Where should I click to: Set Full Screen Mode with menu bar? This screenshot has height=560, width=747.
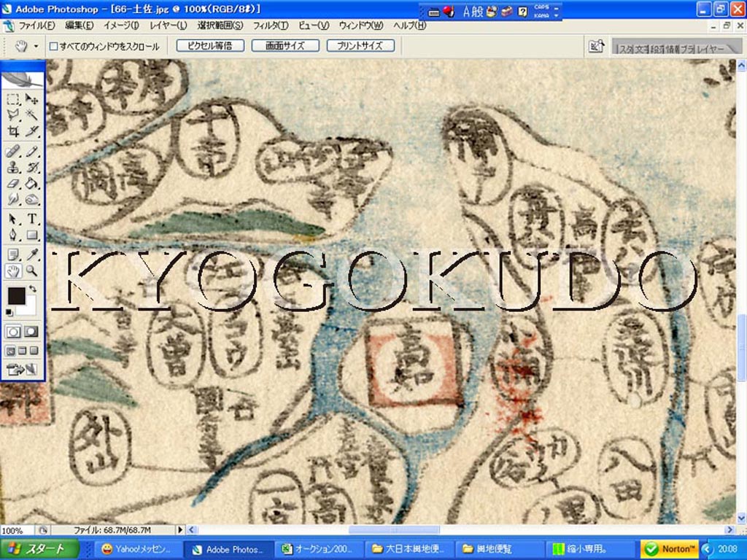pos(22,351)
